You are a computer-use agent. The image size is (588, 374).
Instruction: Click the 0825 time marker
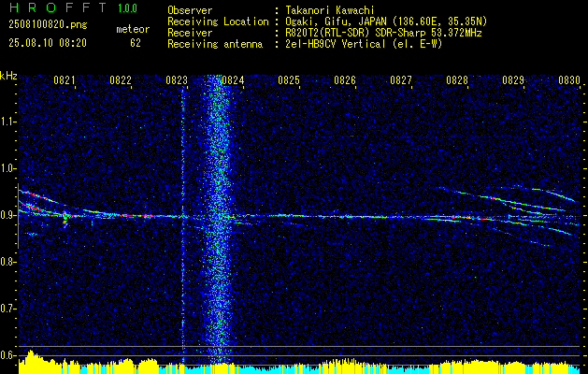point(289,80)
